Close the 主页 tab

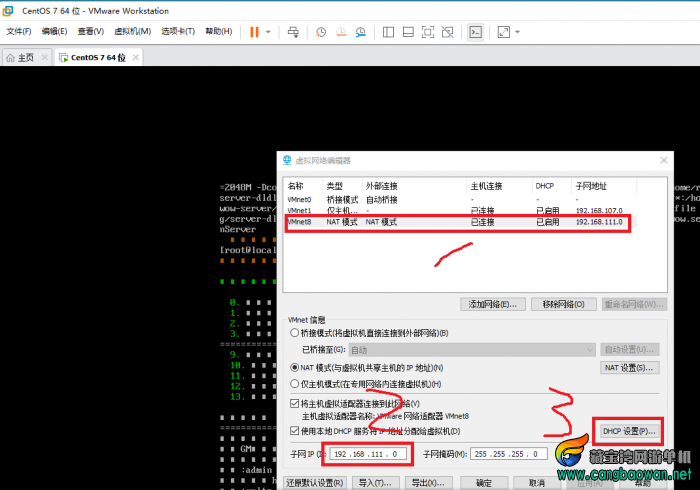tap(45, 57)
